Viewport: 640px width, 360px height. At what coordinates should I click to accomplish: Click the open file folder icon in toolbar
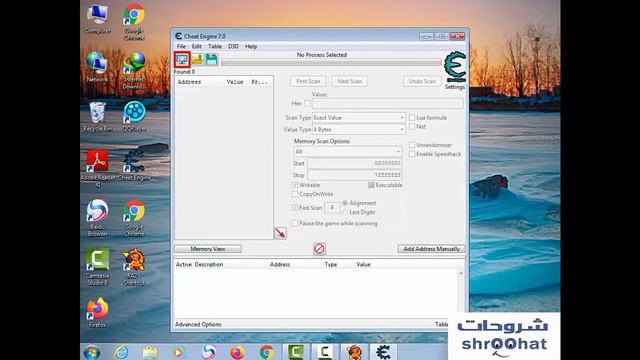[x=198, y=60]
